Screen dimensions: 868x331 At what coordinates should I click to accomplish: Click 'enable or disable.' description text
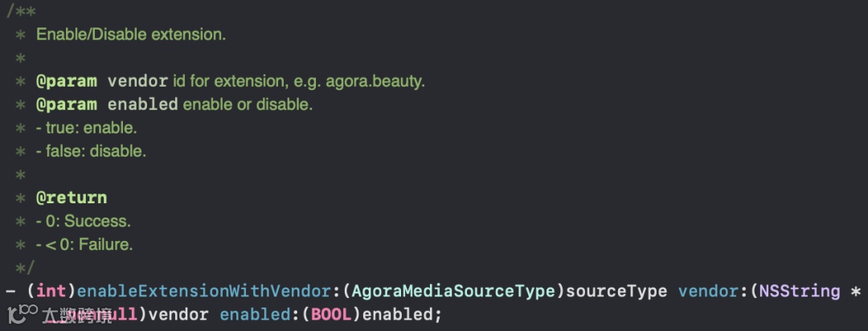248,104
